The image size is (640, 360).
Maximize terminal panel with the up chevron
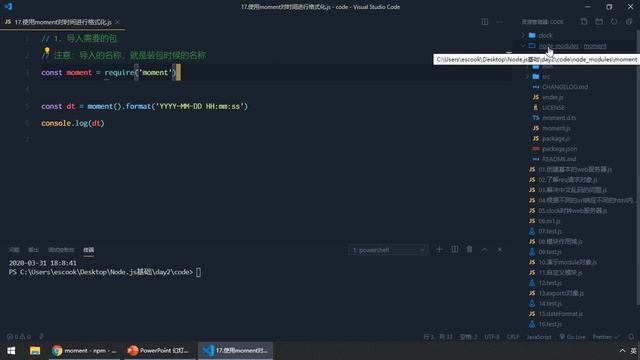click(x=484, y=249)
